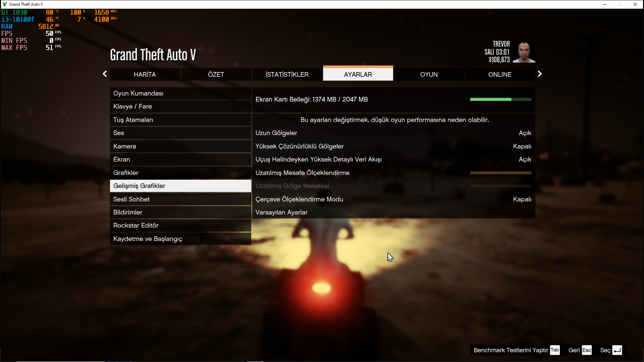Click the Esc key icon for Geri
Image resolution: width=644 pixels, height=362 pixels.
pyautogui.click(x=586, y=350)
